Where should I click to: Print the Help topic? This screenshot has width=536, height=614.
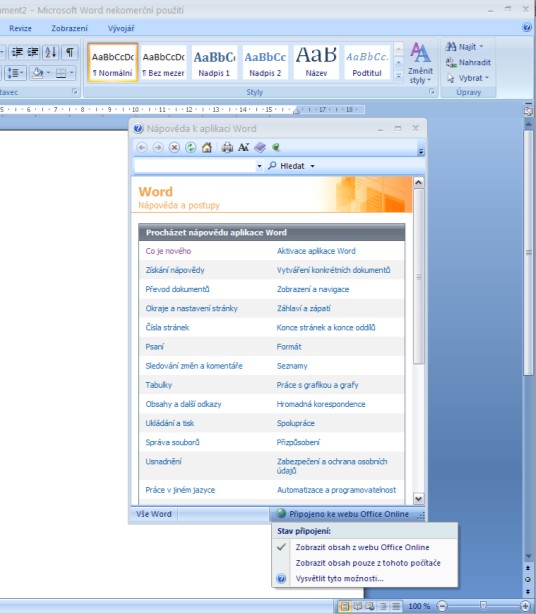227,147
